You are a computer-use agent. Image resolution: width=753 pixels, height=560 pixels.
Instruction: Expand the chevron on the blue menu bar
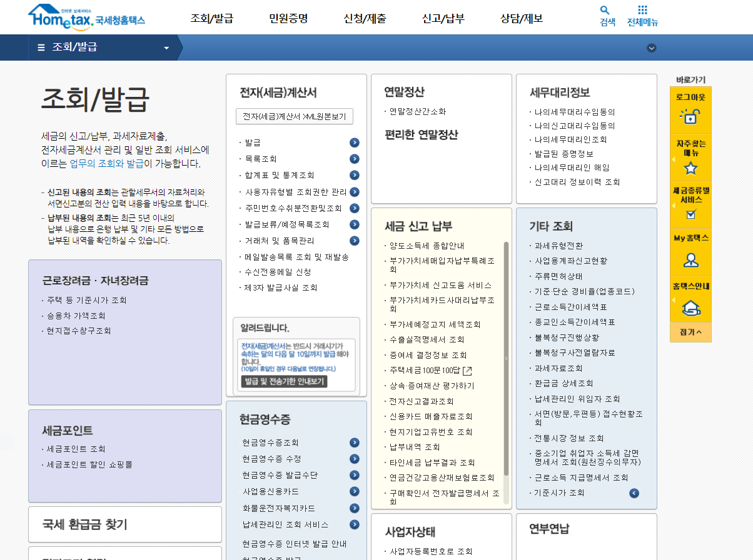pos(651,47)
